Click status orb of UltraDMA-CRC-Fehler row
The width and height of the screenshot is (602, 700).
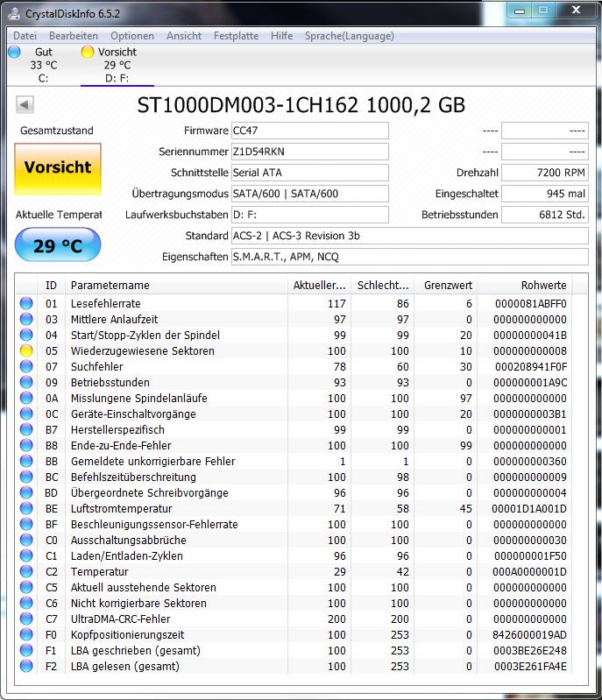[x=26, y=619]
